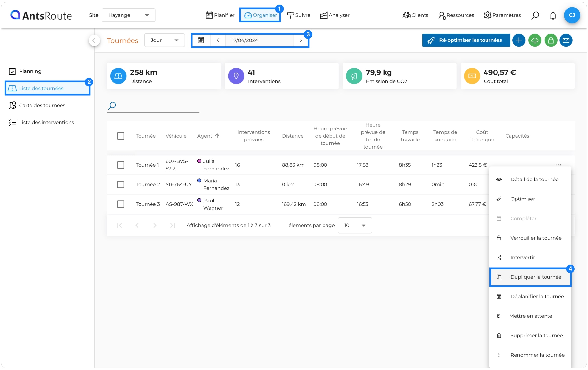Click the route list search field
This screenshot has height=370, width=588.
pos(153,106)
